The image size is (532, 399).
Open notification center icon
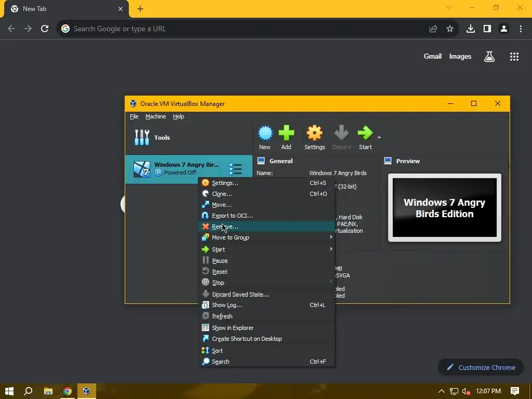click(x=515, y=391)
